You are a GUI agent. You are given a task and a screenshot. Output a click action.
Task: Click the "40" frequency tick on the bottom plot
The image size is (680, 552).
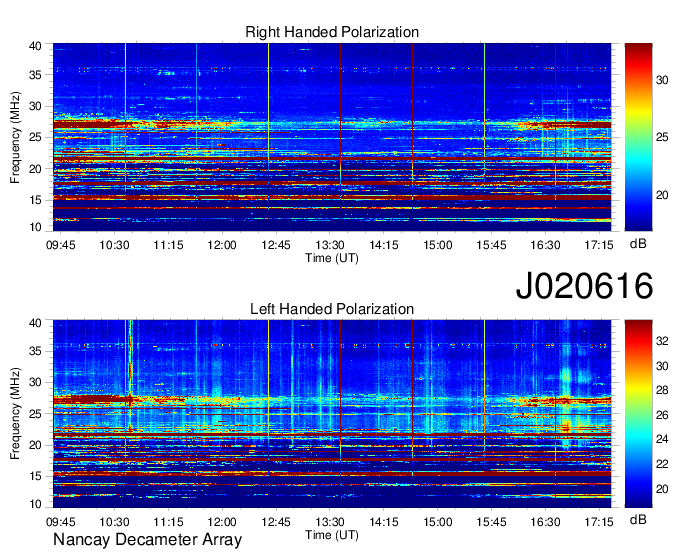coord(35,323)
